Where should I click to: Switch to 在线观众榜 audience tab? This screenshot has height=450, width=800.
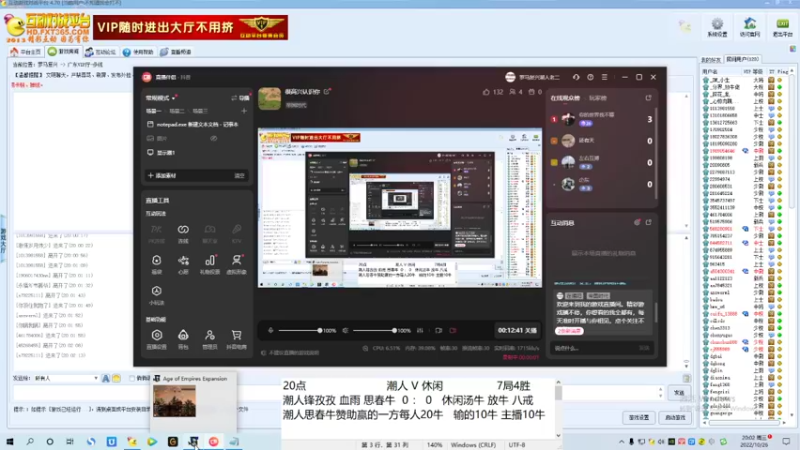(565, 98)
